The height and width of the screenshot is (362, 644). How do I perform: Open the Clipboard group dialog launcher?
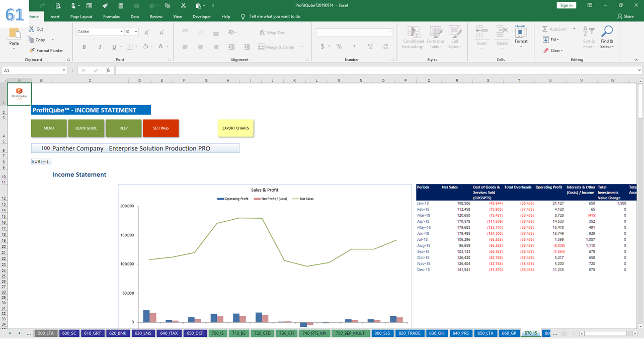[x=67, y=60]
